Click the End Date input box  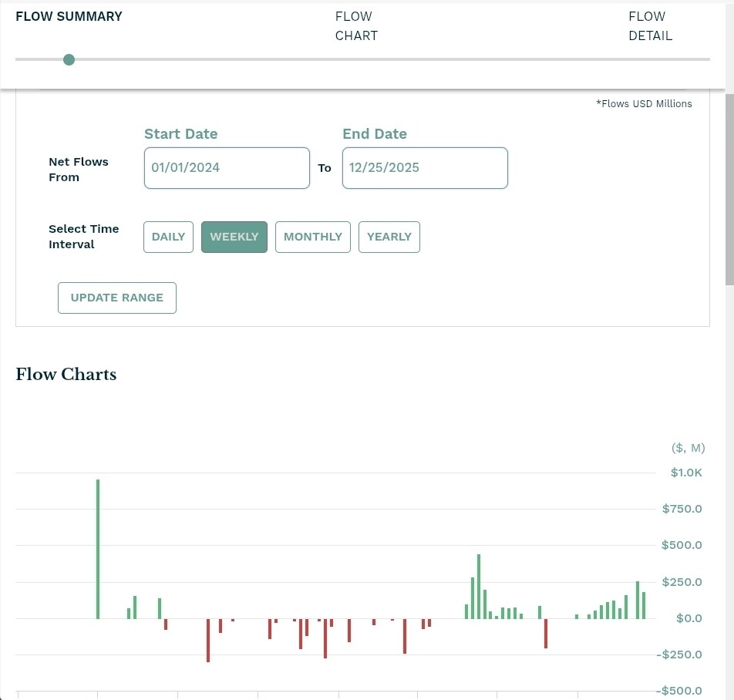pyautogui.click(x=425, y=168)
